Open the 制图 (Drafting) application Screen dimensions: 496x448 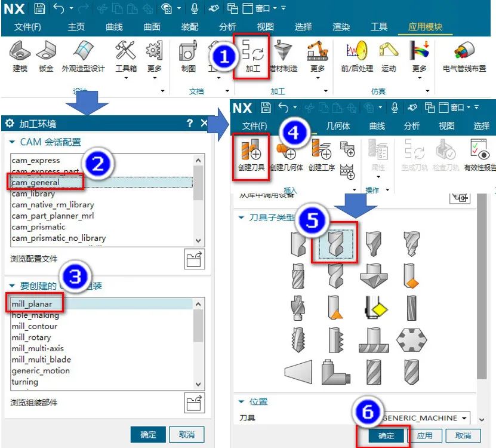(x=189, y=56)
